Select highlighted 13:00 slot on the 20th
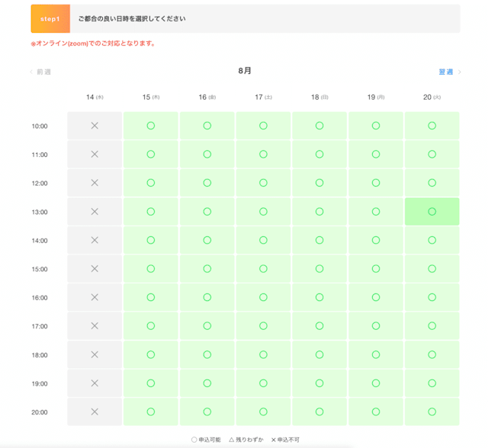488x448 pixels. coord(432,211)
